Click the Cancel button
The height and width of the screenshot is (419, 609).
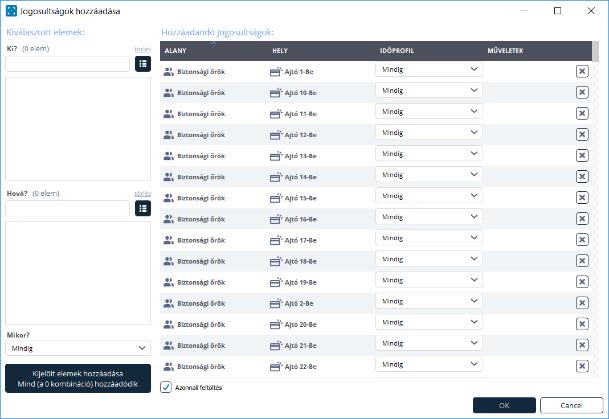point(571,405)
